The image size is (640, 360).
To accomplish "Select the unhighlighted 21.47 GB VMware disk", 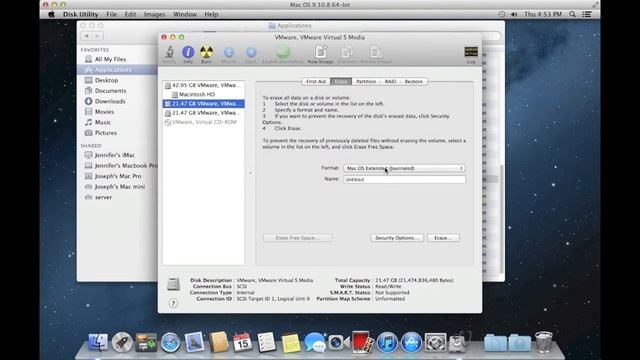I will (x=204, y=113).
